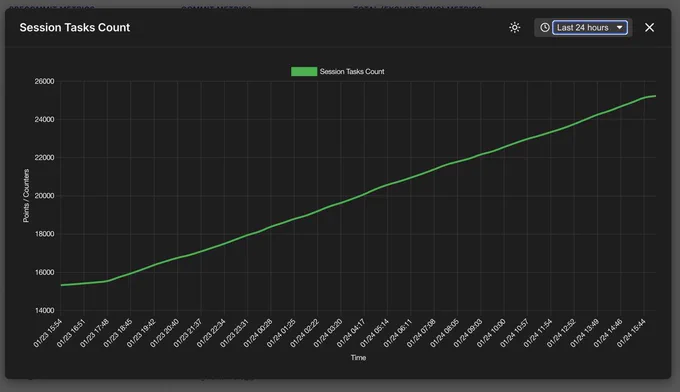Click the 01/24 00:28 time tick label
Viewport: 680px width, 392px height.
pos(258,333)
